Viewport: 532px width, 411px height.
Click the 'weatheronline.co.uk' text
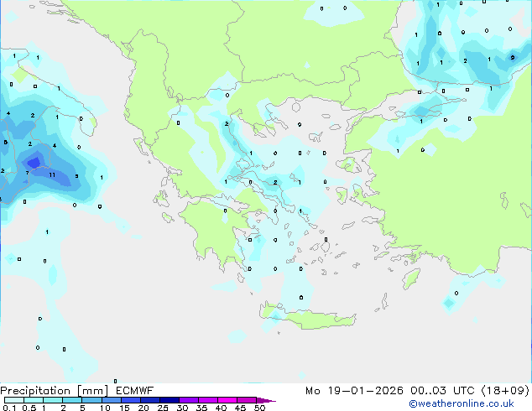click(x=466, y=403)
